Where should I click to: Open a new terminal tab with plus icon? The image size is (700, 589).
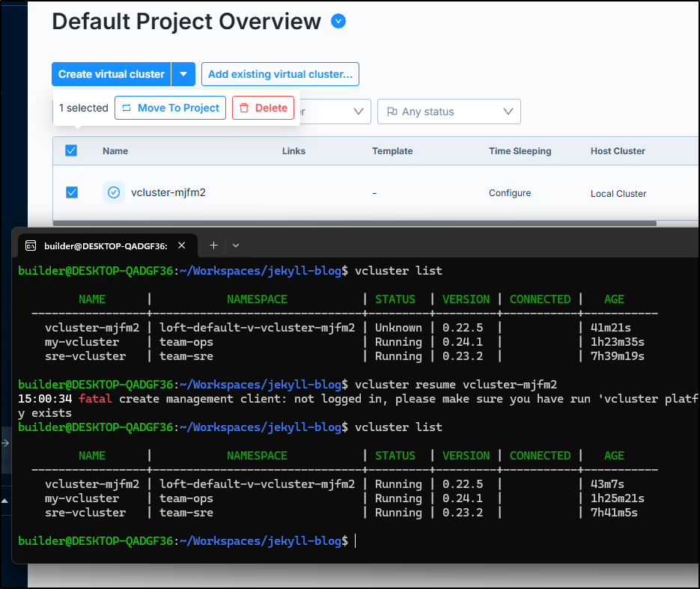214,245
